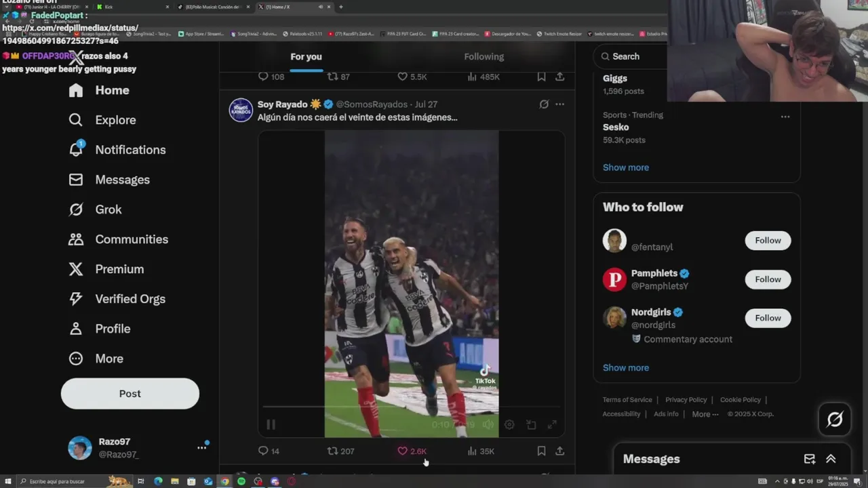Follow the @fentanyl account
Image resolution: width=868 pixels, height=488 pixels.
click(x=768, y=241)
